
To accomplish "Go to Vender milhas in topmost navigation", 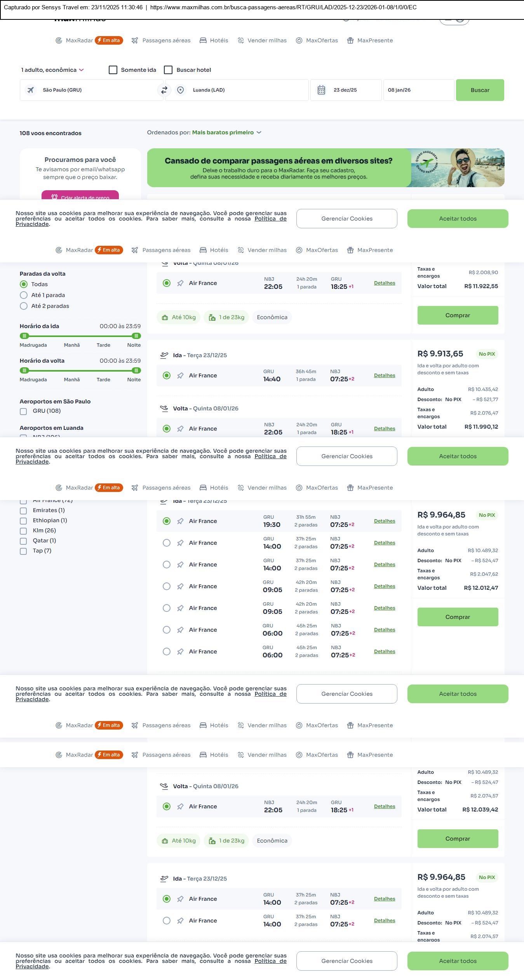I will click(x=262, y=41).
